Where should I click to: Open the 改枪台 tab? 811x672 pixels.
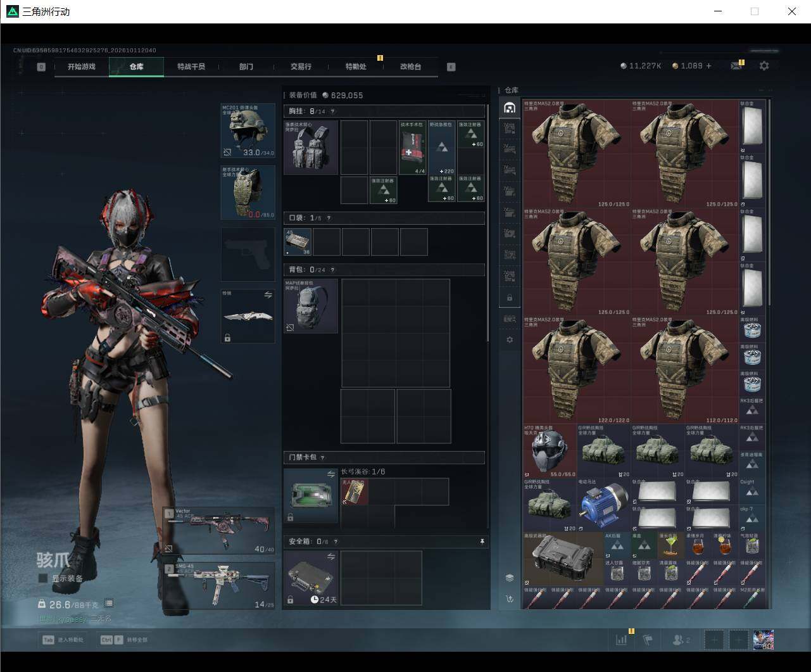[410, 67]
